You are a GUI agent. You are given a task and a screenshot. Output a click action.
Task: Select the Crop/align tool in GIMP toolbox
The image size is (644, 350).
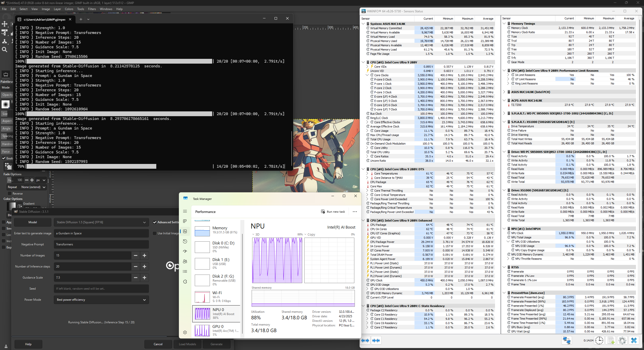5,32
